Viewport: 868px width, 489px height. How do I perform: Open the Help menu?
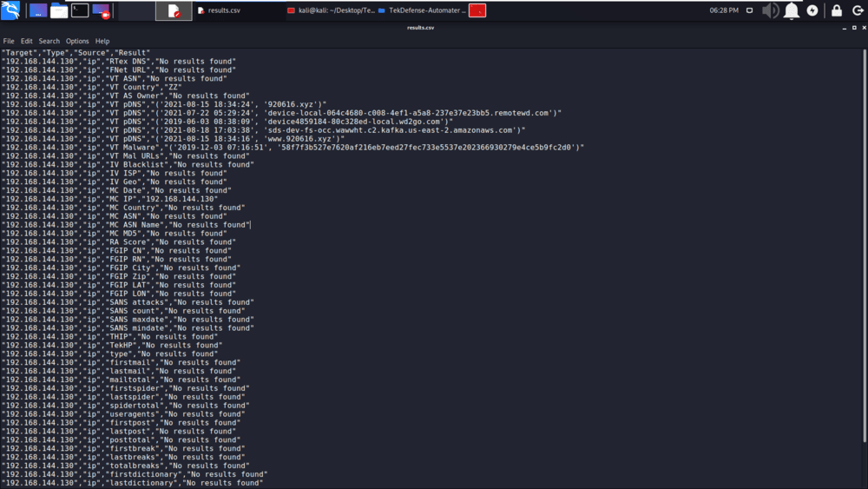click(x=102, y=41)
